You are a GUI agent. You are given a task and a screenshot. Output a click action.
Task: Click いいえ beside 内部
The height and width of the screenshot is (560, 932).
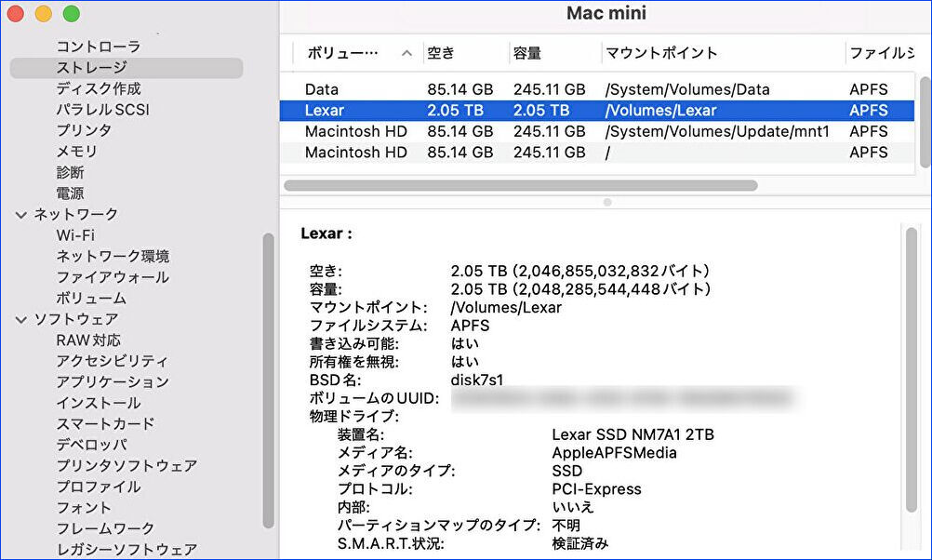[573, 507]
